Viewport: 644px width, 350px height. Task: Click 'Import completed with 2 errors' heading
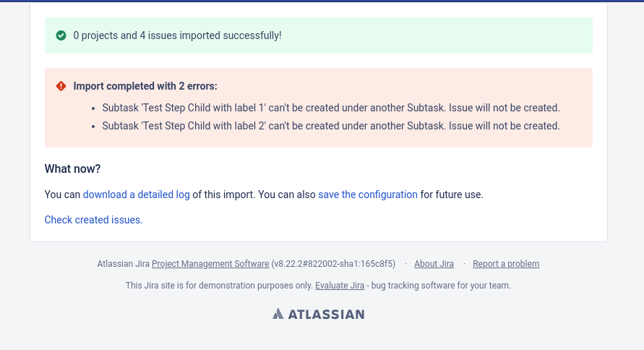point(145,86)
